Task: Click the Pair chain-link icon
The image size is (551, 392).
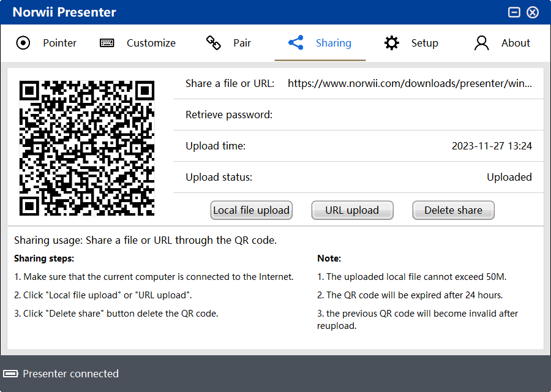Action: coord(213,43)
